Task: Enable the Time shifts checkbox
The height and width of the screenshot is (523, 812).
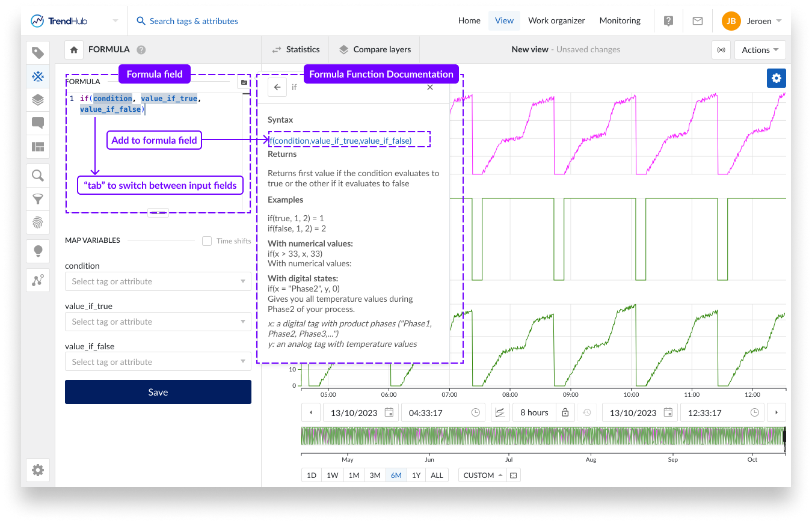Action: pyautogui.click(x=207, y=240)
